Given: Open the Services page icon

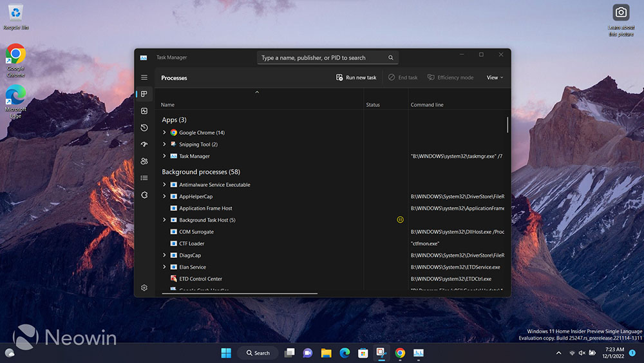Looking at the screenshot, I should coord(144,195).
